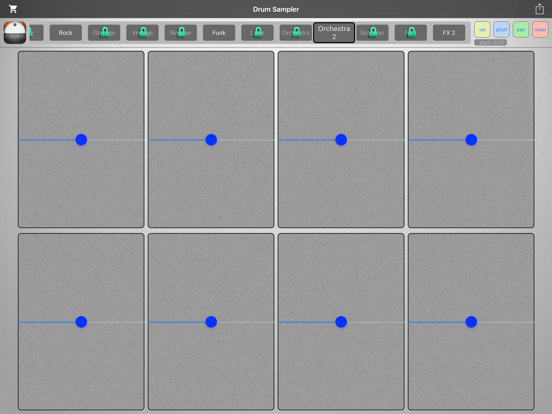This screenshot has width=552, height=414.
Task: Click pitch slider handle on third bottom-row pad
Action: 341,322
